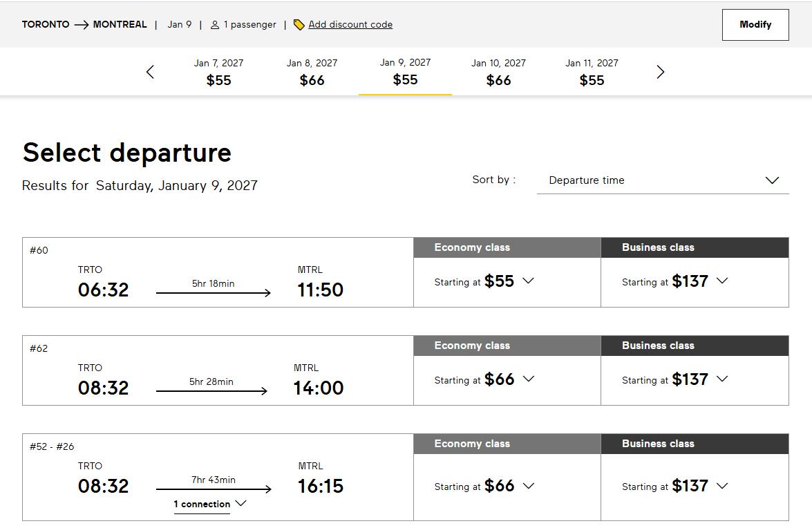Choose the Jan 11, 2027 date tab
The width and height of the screenshot is (812, 528).
click(592, 72)
